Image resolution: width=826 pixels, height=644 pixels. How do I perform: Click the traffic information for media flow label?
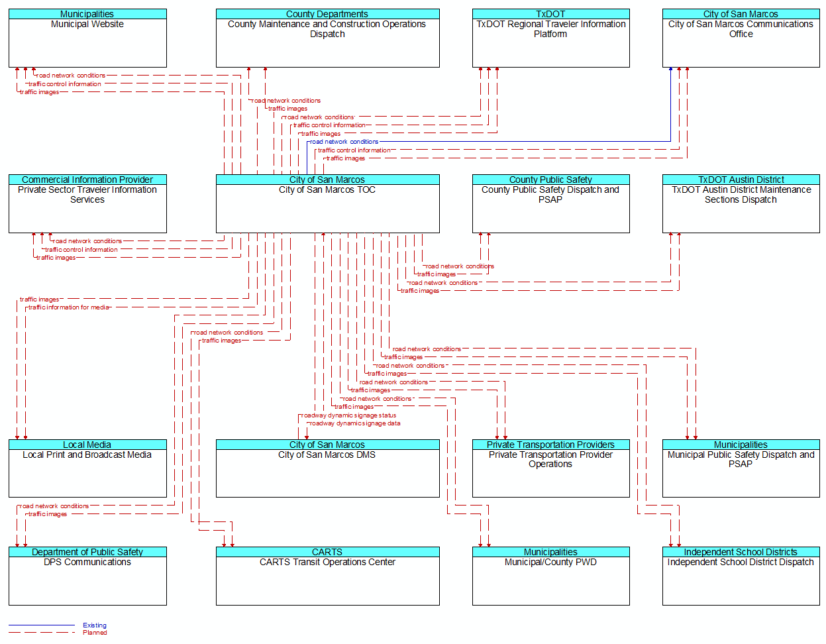(69, 307)
